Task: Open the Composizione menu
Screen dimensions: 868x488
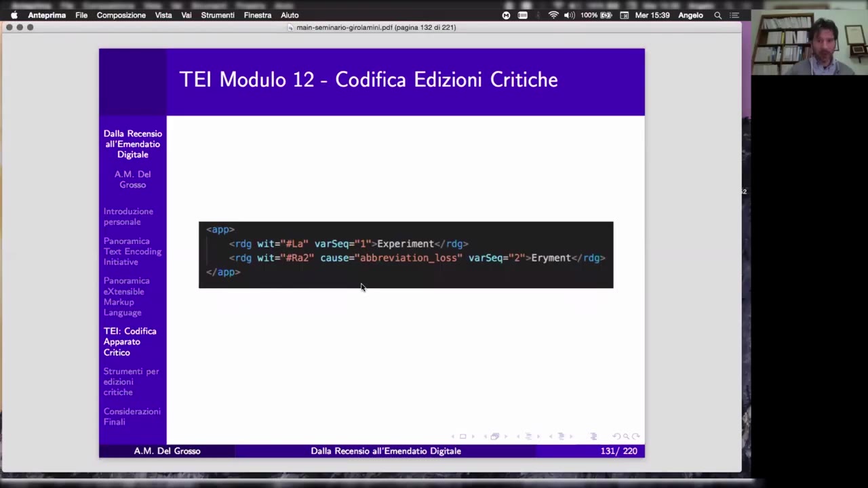Action: tap(121, 15)
